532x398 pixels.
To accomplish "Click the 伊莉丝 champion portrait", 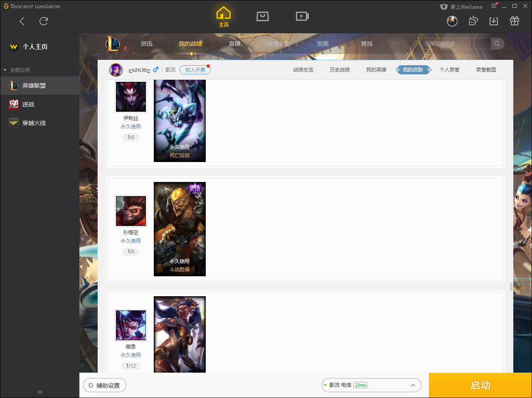I will [x=131, y=96].
